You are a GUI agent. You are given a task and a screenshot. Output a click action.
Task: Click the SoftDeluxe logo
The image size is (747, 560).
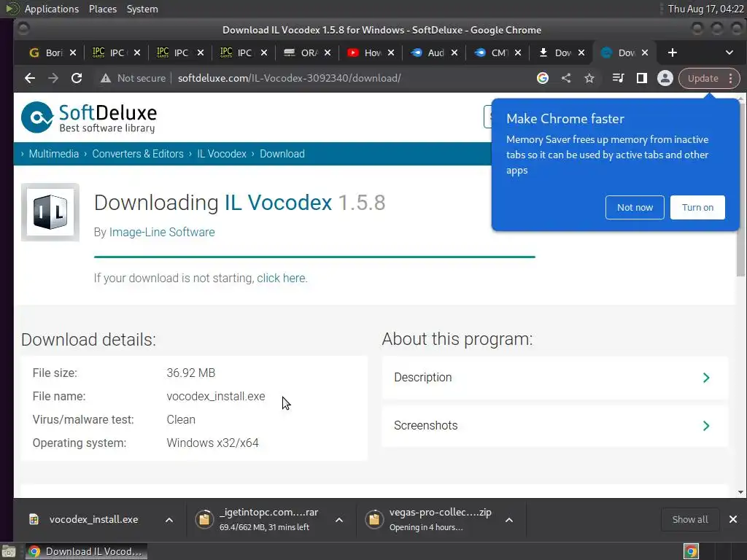pyautogui.click(x=88, y=117)
